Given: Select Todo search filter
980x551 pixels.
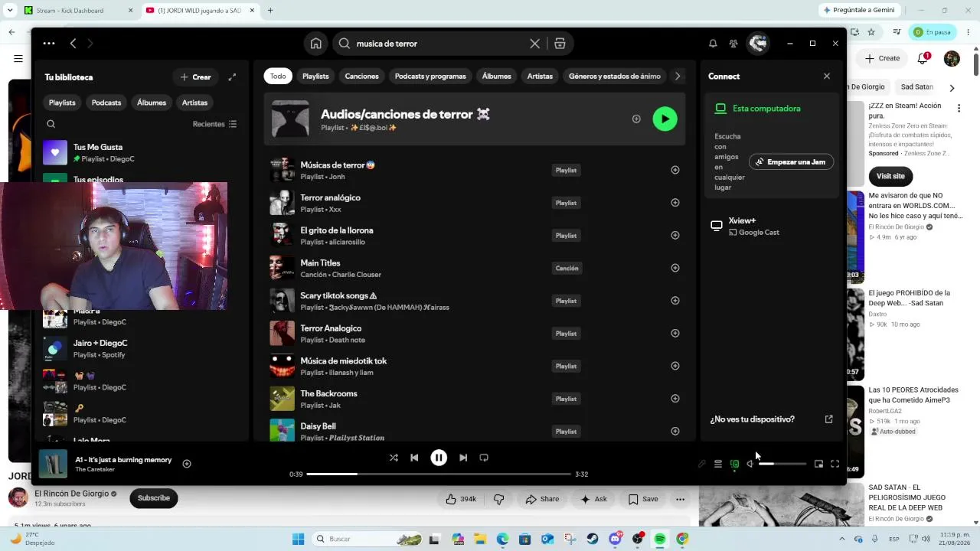Looking at the screenshot, I should tap(278, 77).
